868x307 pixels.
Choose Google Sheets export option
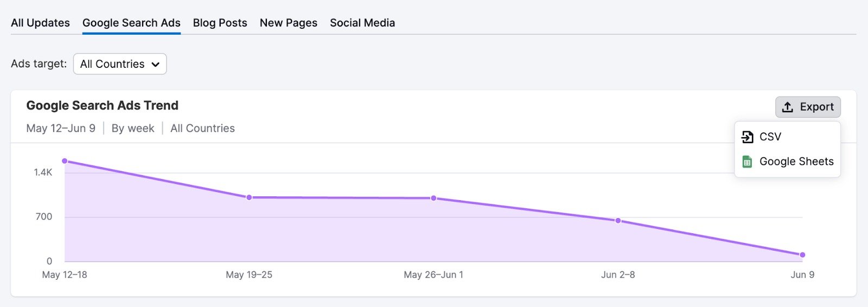coord(796,162)
